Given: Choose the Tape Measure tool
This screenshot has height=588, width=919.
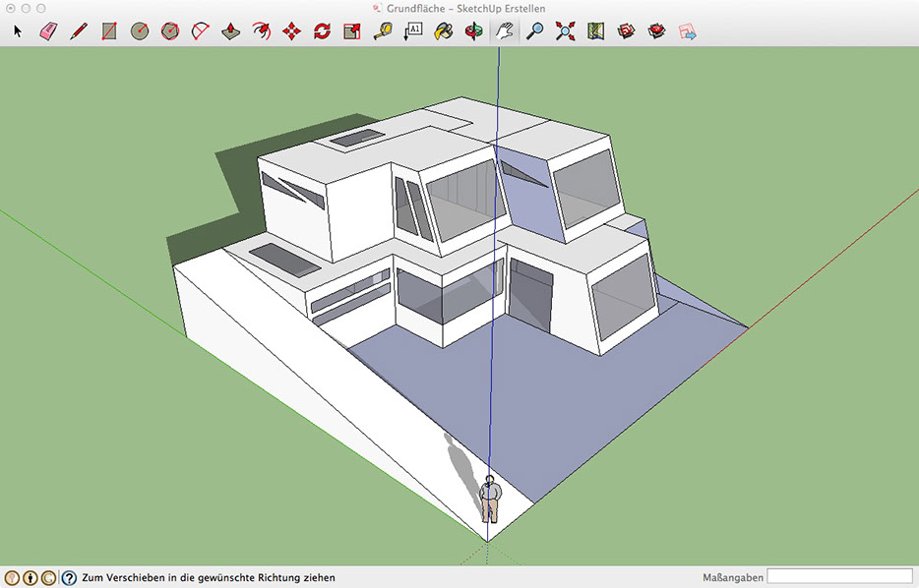Looking at the screenshot, I should (383, 31).
